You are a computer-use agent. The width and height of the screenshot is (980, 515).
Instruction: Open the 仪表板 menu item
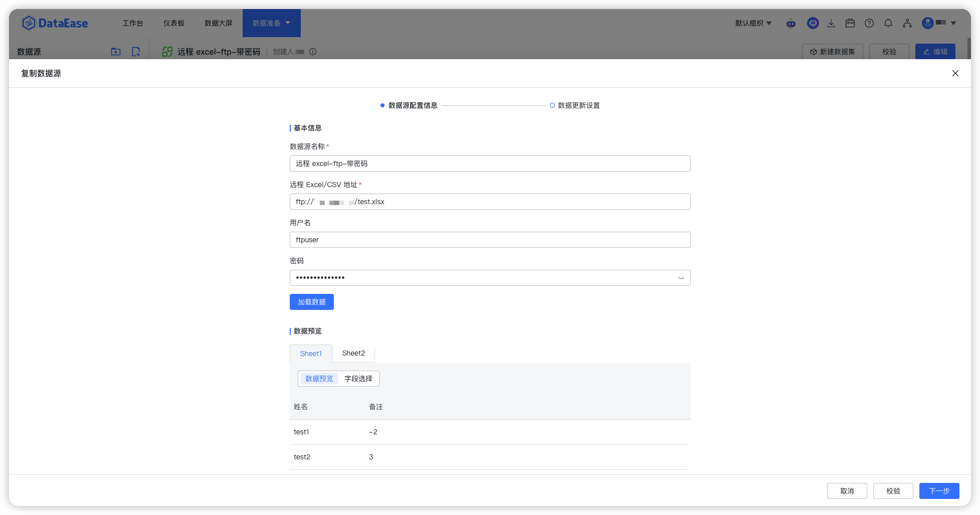(174, 23)
